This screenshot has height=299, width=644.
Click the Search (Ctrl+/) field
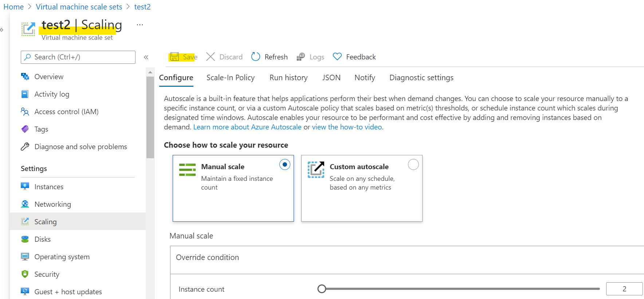78,57
